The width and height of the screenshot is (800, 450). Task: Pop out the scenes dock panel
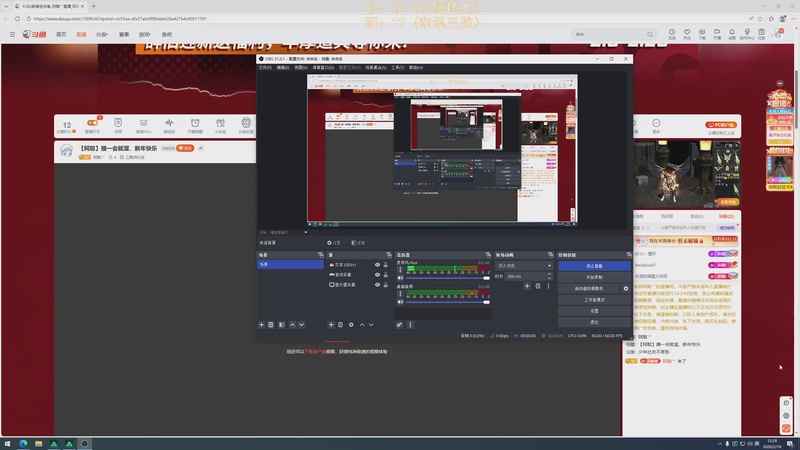pyautogui.click(x=321, y=255)
